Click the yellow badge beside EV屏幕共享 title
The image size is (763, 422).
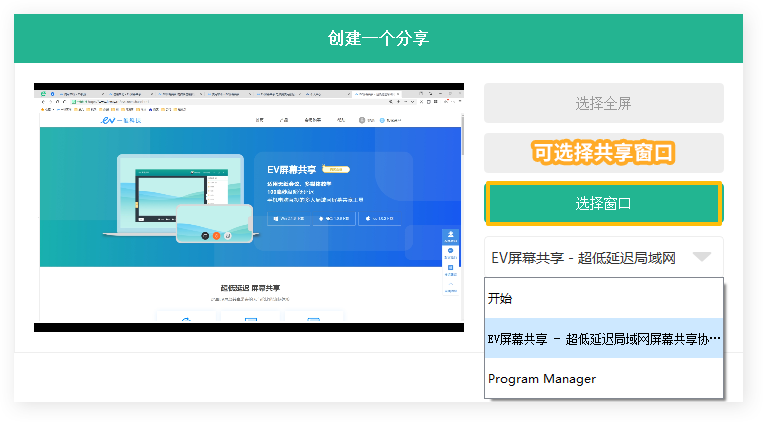coord(336,169)
